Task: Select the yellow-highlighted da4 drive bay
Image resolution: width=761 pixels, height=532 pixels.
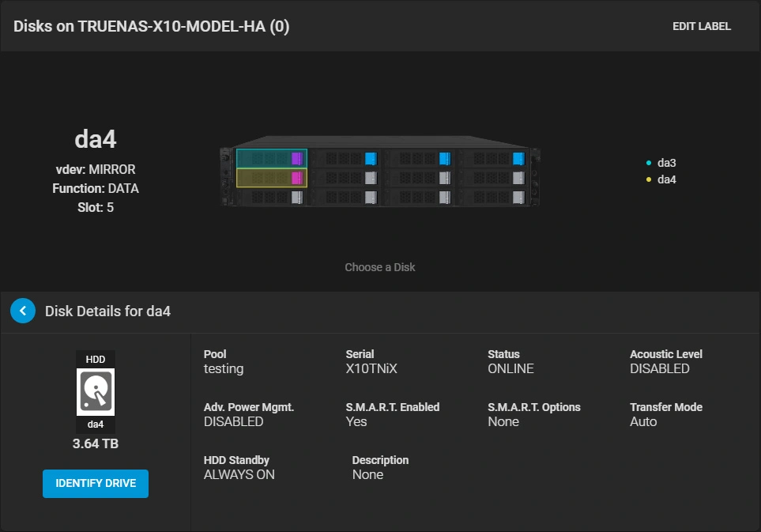Action: [x=272, y=178]
